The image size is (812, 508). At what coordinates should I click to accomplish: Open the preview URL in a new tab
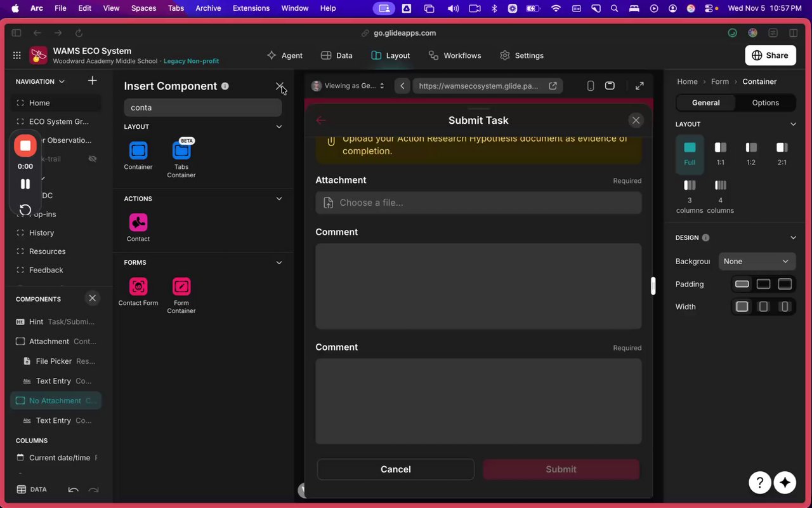coord(553,86)
